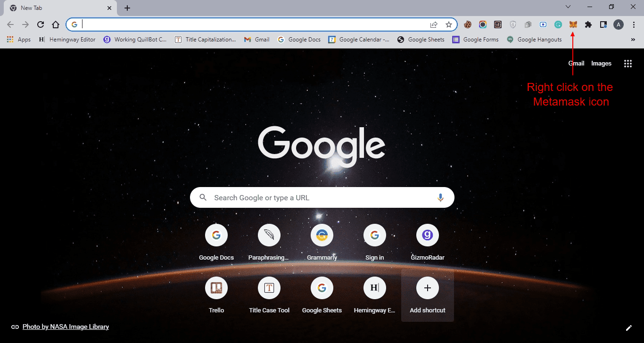Open Title Capitalization bookmark

[205, 40]
